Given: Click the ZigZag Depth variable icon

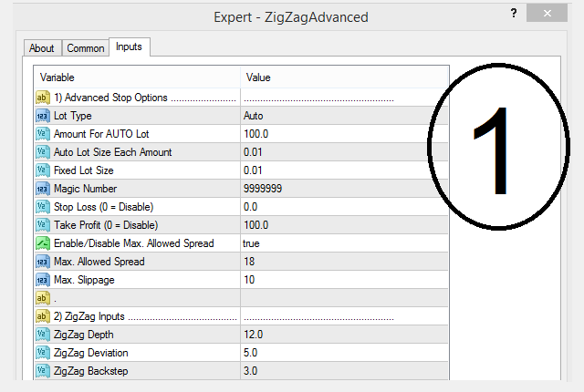Looking at the screenshot, I should [x=43, y=335].
